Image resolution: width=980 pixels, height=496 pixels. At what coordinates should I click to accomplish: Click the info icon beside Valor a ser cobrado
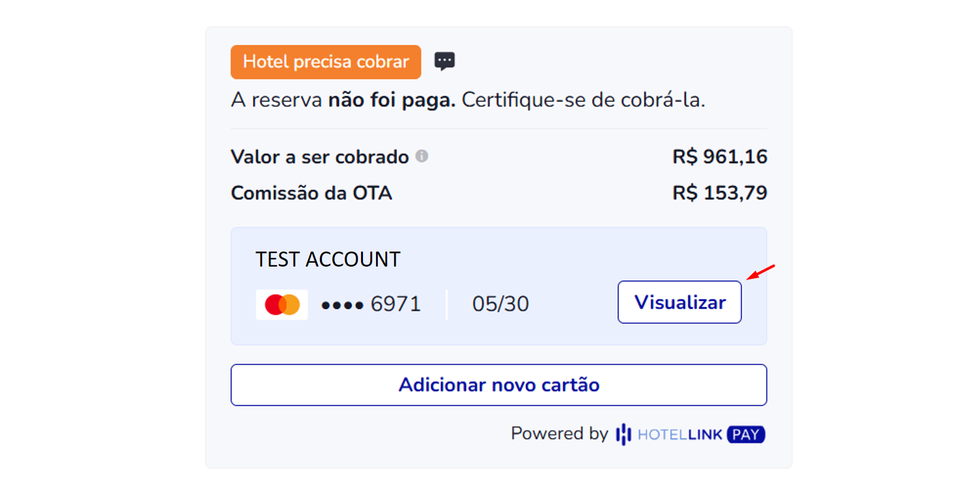pyautogui.click(x=422, y=156)
